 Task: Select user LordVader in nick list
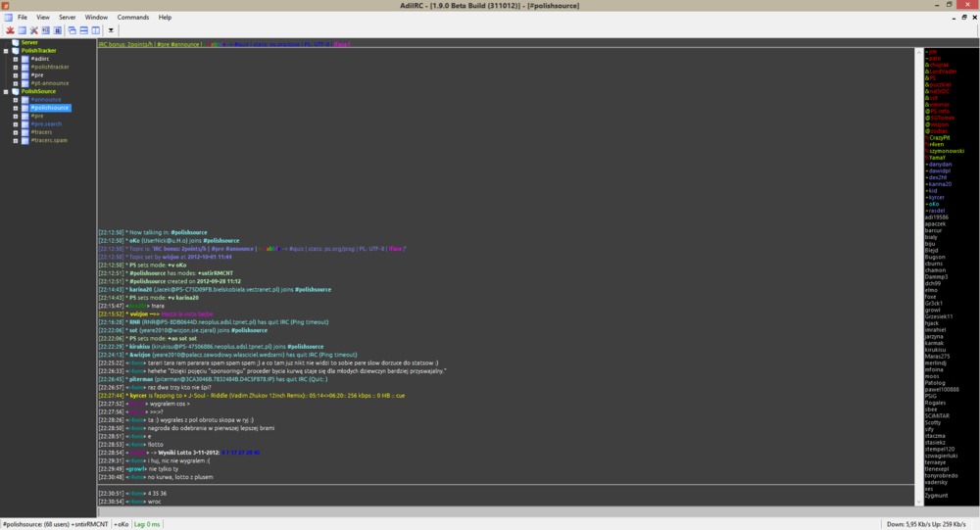click(943, 72)
